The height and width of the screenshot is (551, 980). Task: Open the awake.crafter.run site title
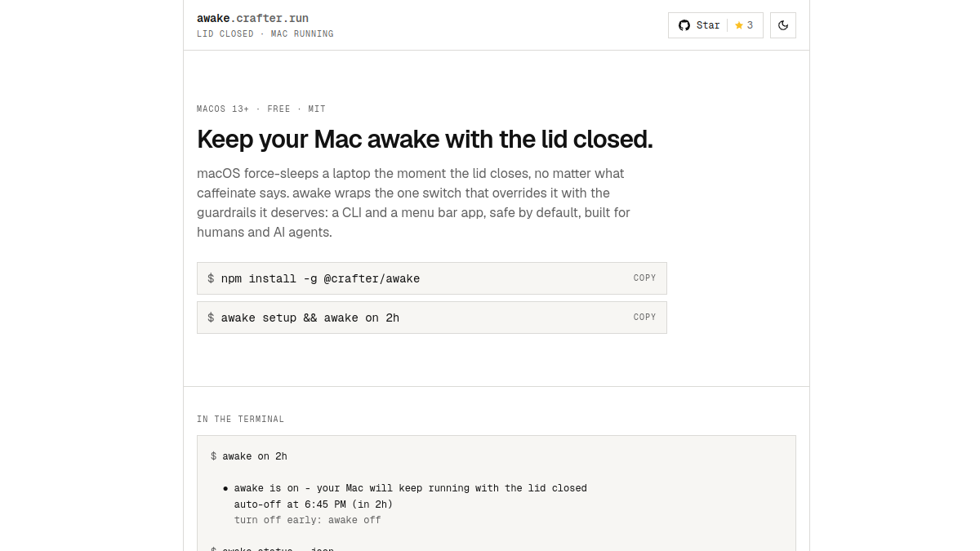[252, 18]
